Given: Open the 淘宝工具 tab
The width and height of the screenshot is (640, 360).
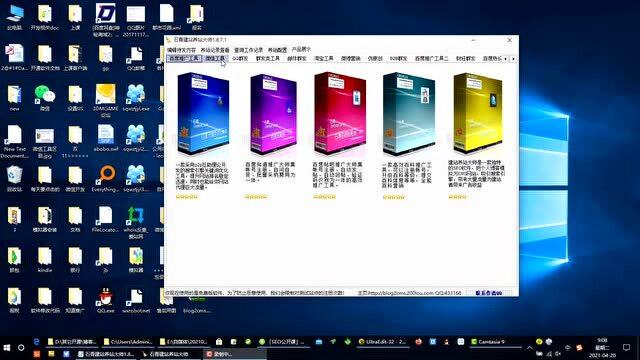Looking at the screenshot, I should [324, 59].
